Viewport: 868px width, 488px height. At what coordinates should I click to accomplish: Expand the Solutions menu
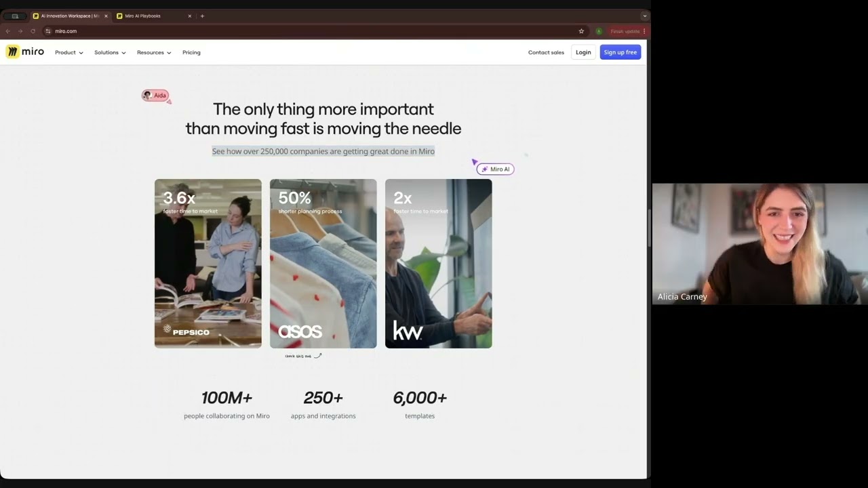(110, 52)
